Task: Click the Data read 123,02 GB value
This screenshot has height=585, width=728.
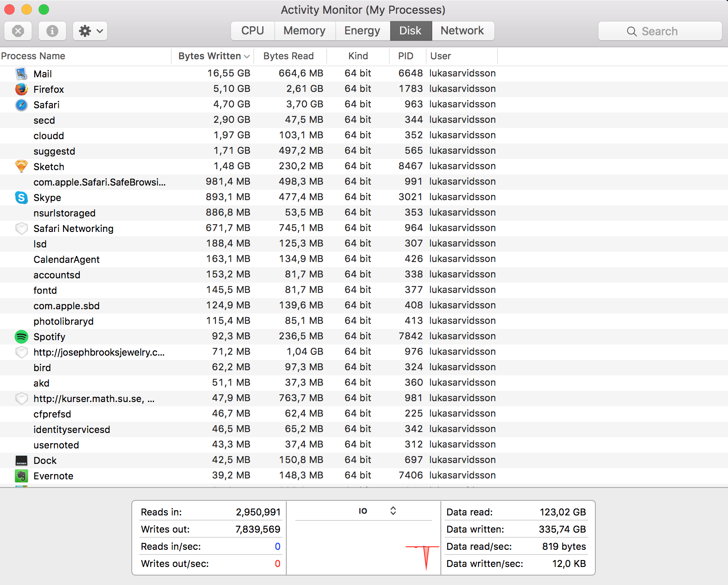Action: [x=563, y=512]
